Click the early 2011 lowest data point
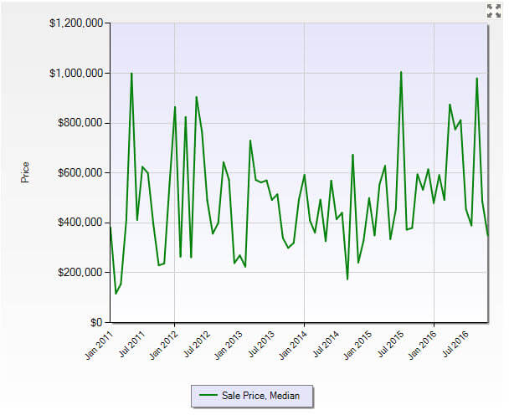The image size is (509, 420). [116, 294]
